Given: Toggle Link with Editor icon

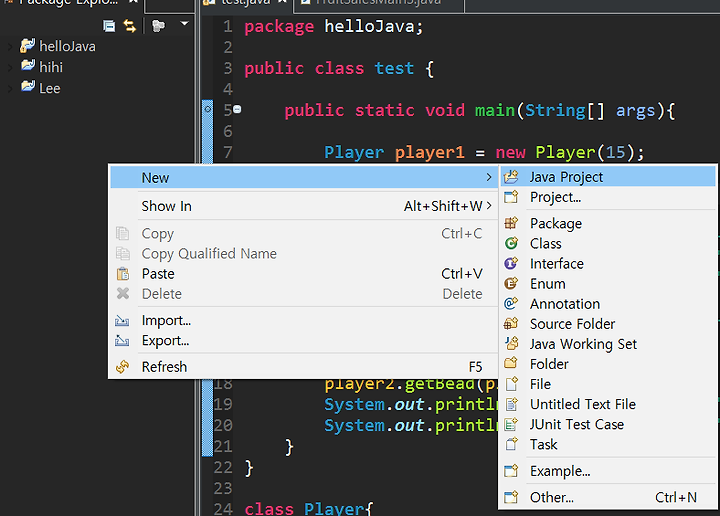Looking at the screenshot, I should coord(130,26).
